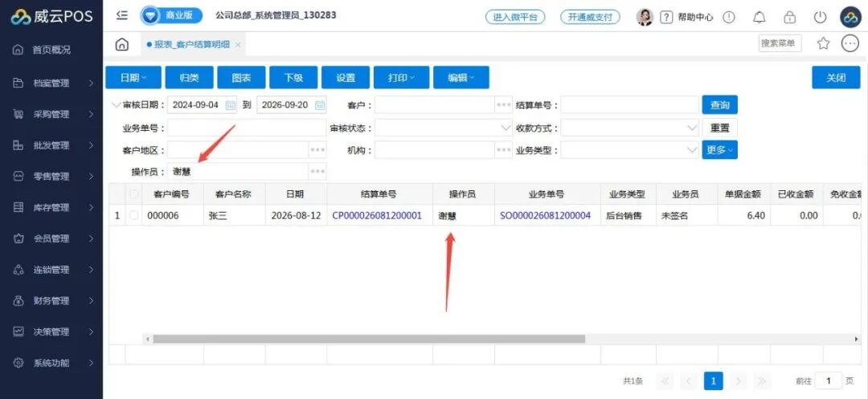Click the ellipsis lookup beside 客户 field
Screen dimensions: 868x399
[x=503, y=105]
